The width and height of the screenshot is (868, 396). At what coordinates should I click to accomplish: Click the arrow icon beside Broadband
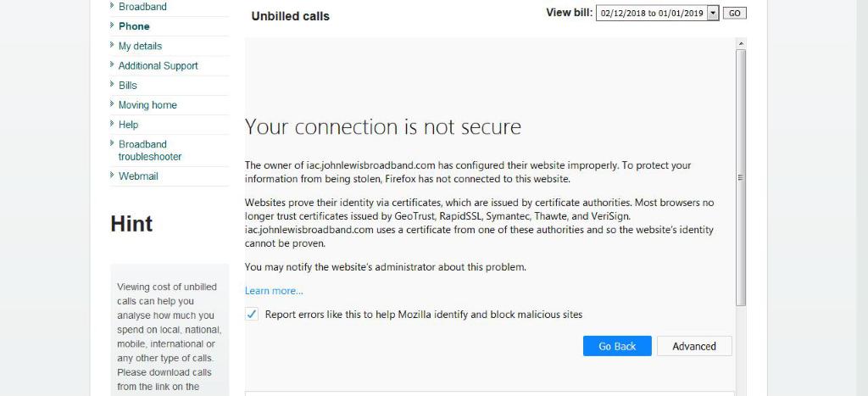tap(112, 5)
